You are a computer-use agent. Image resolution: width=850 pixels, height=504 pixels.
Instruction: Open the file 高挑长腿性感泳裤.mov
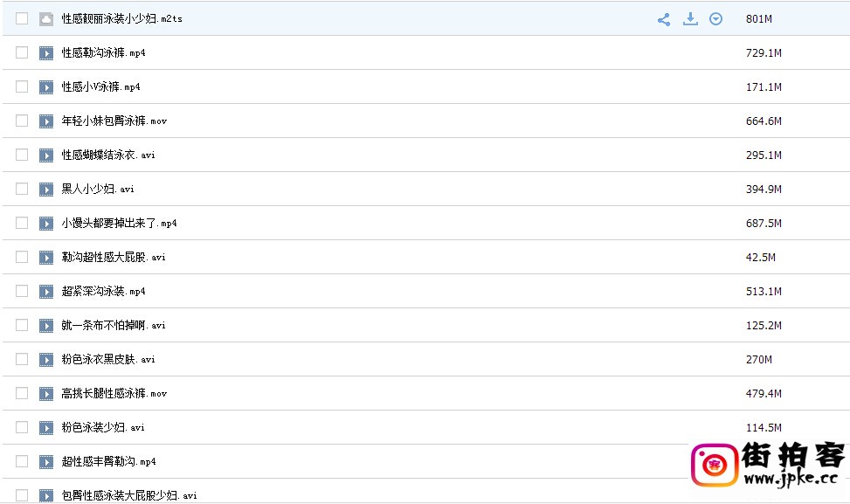[114, 394]
